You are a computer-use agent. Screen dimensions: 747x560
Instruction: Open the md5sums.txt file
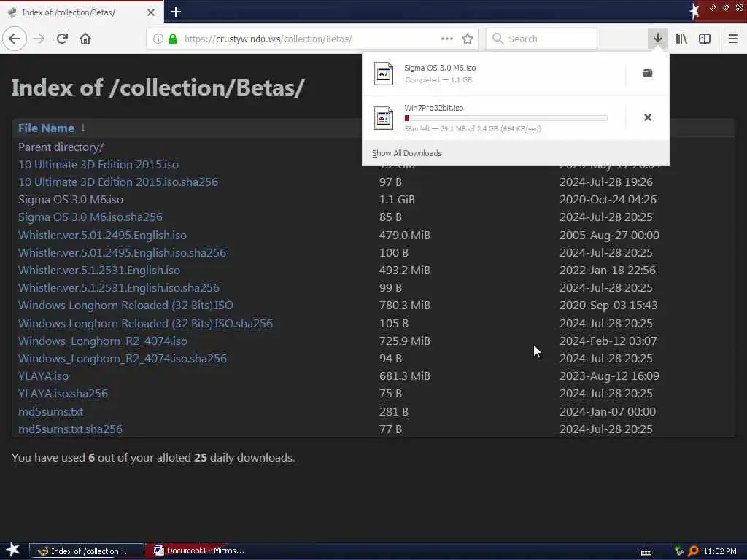50,412
